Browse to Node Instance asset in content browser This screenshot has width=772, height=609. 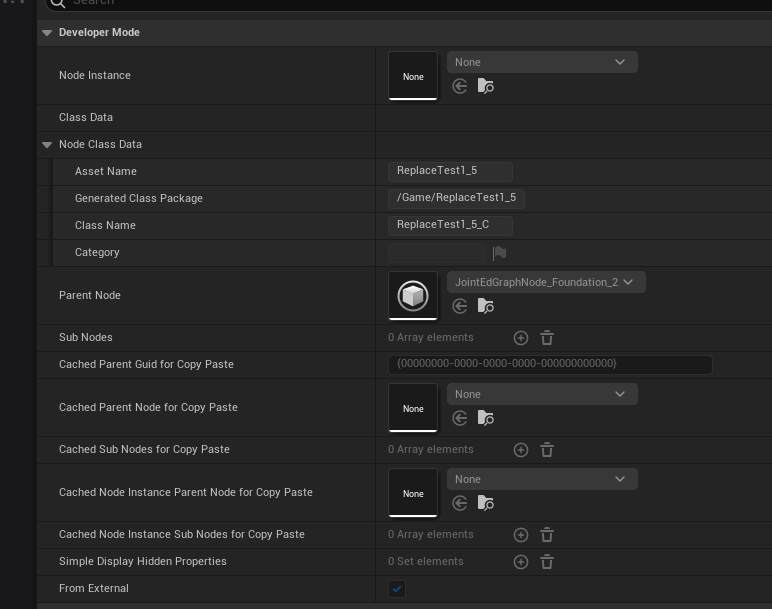(486, 87)
